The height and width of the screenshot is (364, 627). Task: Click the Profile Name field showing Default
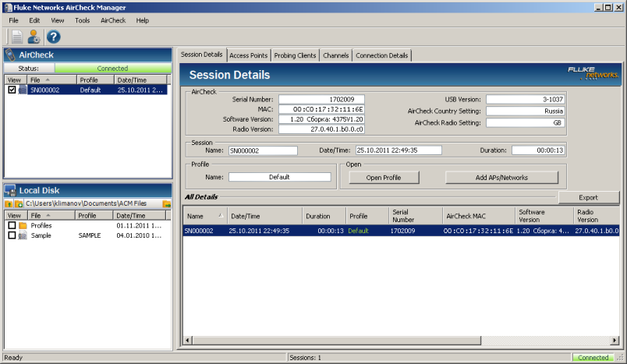[x=279, y=177]
